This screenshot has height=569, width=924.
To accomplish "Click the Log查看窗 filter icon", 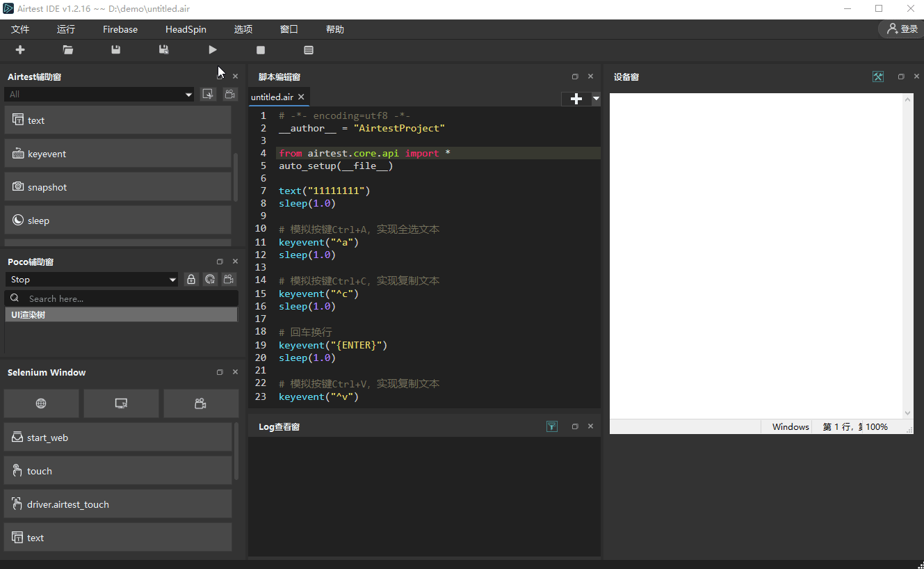I will [x=552, y=426].
